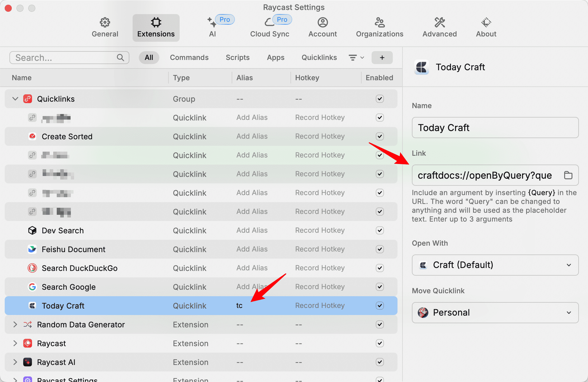Switch to the Commands filter
The image size is (588, 382).
[x=189, y=58]
